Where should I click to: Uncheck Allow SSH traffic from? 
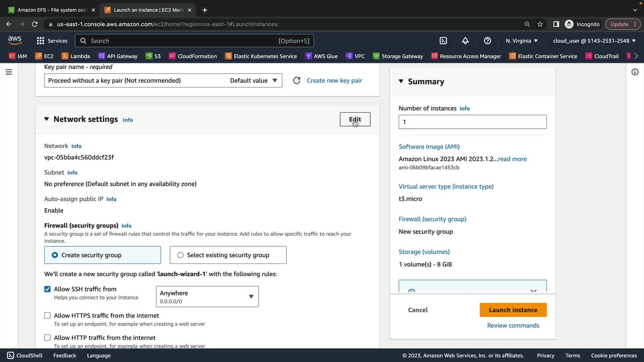click(47, 289)
